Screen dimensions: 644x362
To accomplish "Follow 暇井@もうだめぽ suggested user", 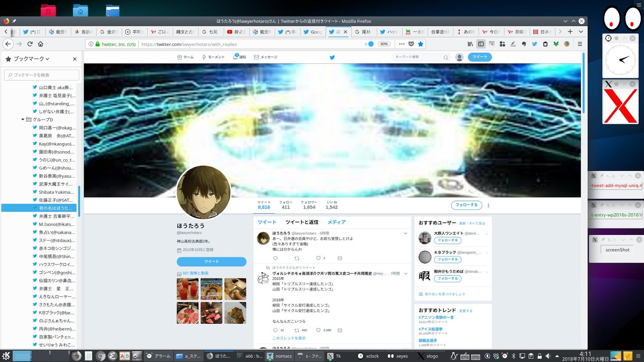I will 448,278.
